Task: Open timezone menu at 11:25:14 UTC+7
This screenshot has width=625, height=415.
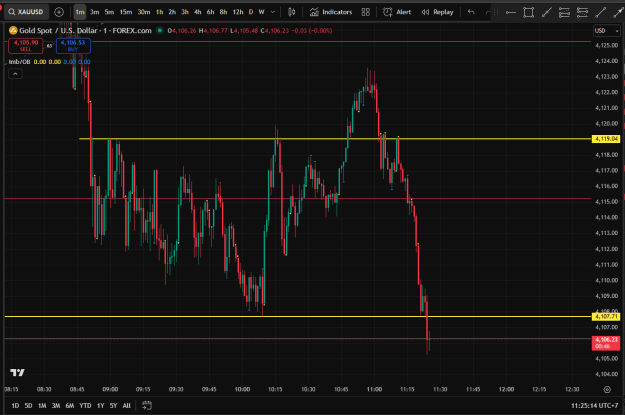Action: coord(594,405)
